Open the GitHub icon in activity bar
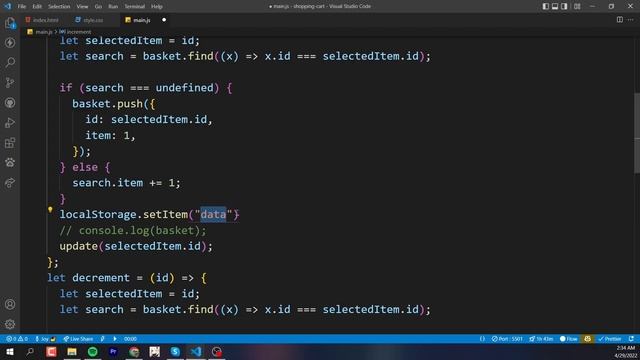 point(10,102)
